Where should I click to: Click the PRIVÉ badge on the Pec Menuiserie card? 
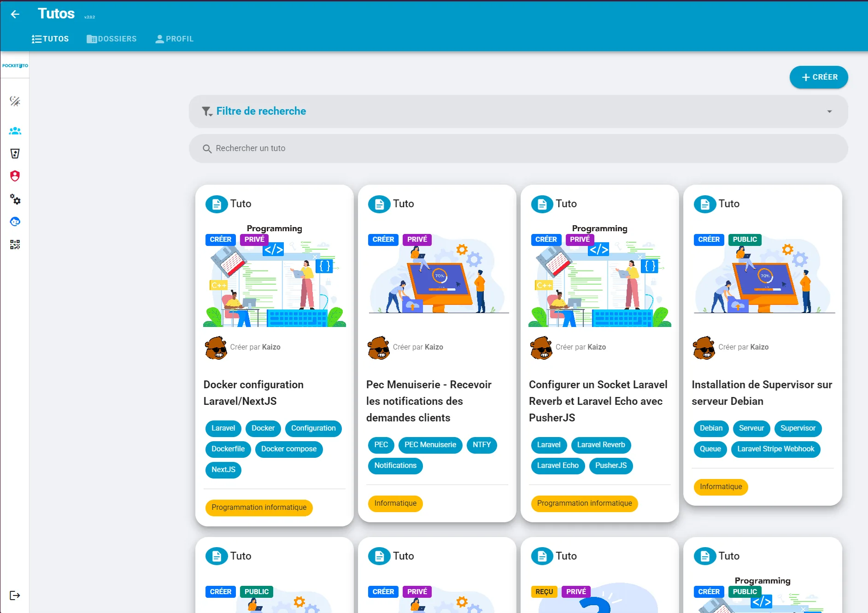coord(417,239)
